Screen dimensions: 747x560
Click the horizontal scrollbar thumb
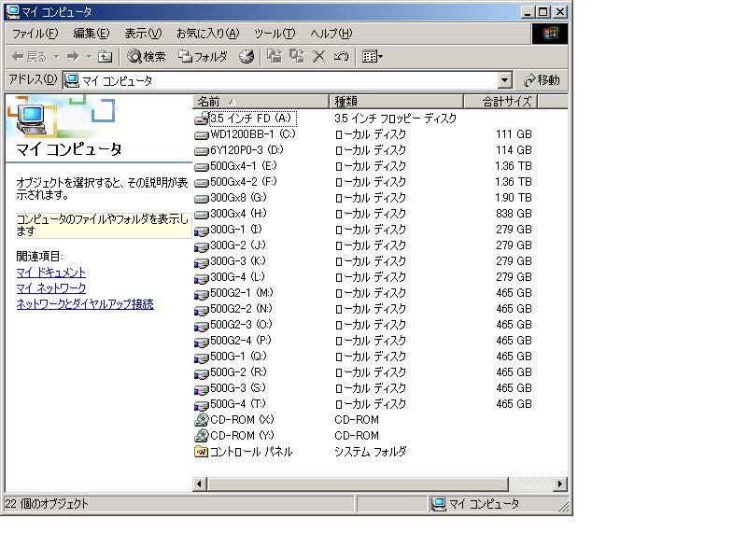pos(358,484)
